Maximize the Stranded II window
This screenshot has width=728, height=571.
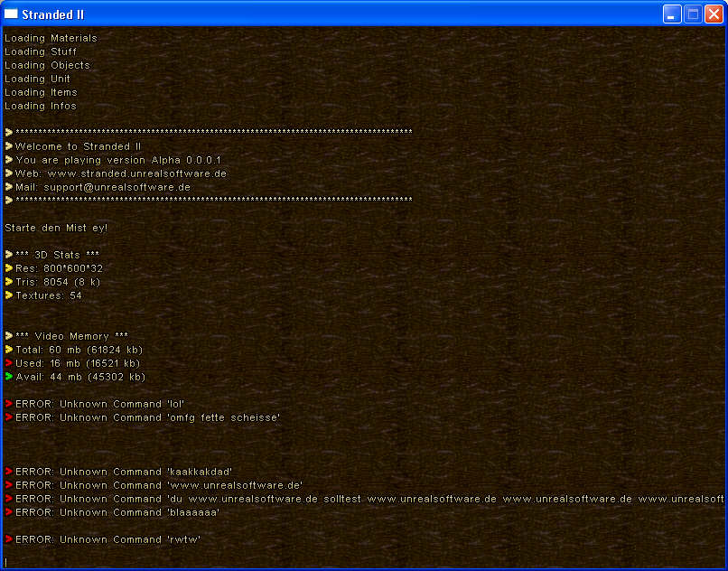(x=693, y=14)
